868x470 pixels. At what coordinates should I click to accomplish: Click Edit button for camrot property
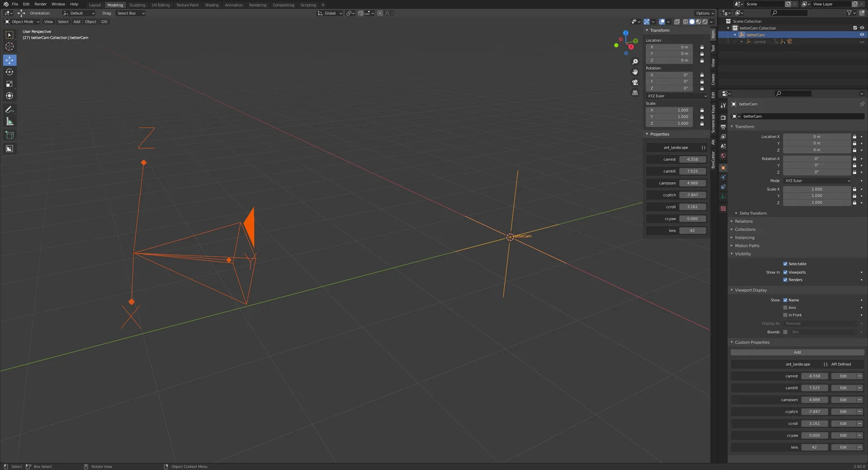[x=843, y=376]
